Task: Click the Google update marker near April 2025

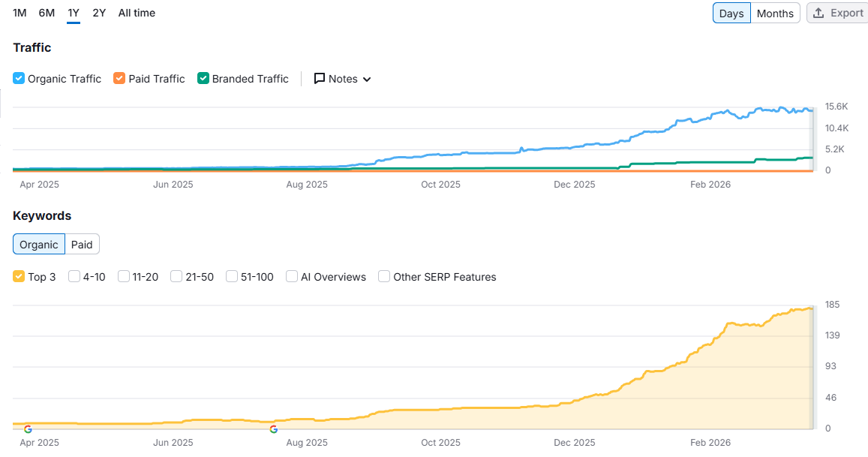Action: 28,429
